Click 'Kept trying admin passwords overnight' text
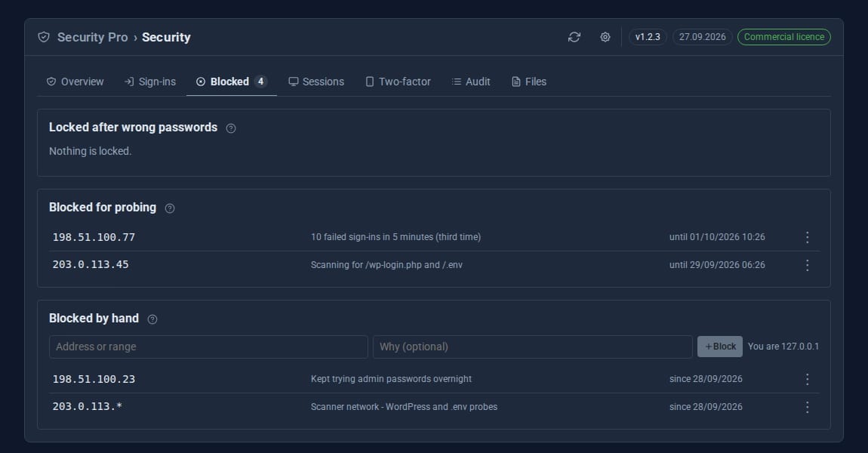The width and height of the screenshot is (868, 453). pos(391,379)
